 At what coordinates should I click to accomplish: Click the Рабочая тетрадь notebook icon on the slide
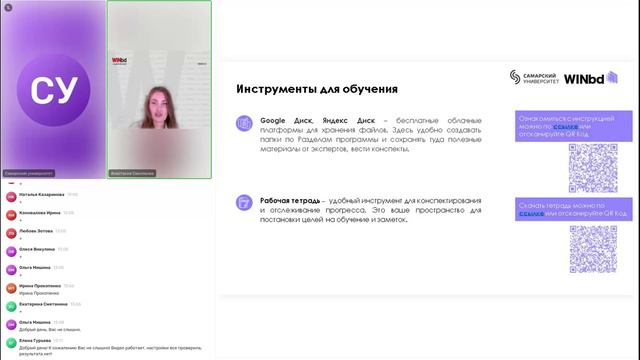click(244, 202)
